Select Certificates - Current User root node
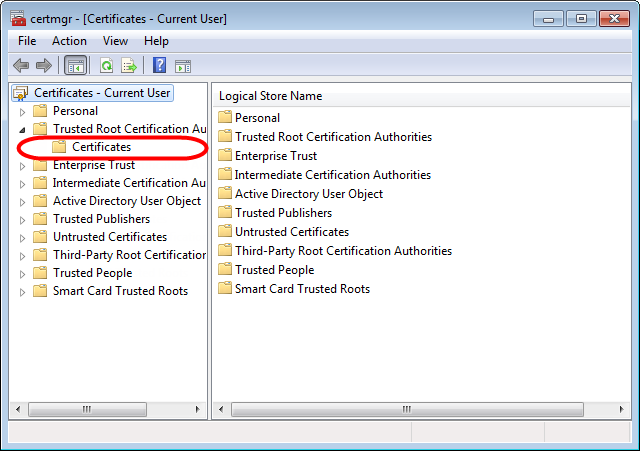Image resolution: width=640 pixels, height=451 pixels. pyautogui.click(x=101, y=93)
